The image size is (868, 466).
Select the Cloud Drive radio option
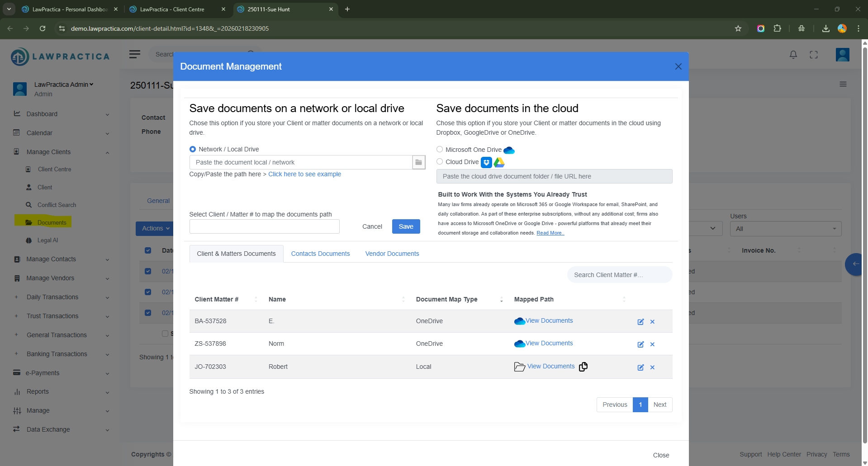[440, 162]
